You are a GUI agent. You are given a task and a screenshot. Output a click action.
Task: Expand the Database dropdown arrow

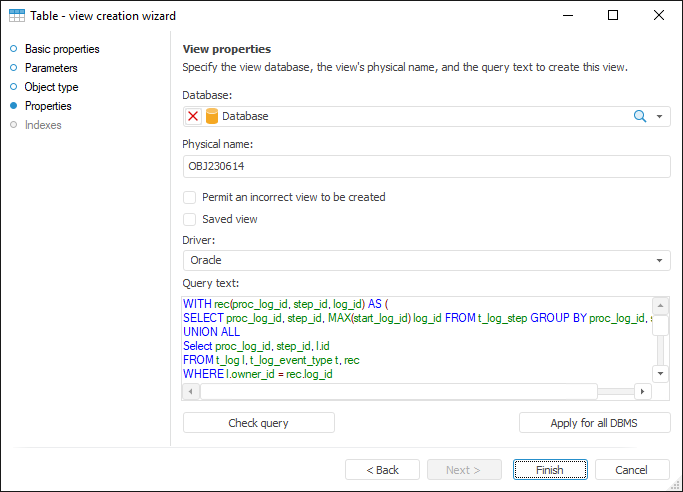tap(660, 116)
